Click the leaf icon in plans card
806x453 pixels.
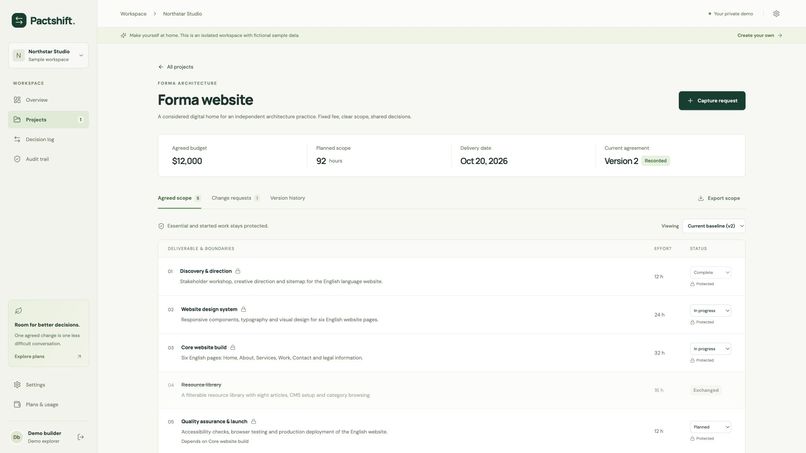19,311
